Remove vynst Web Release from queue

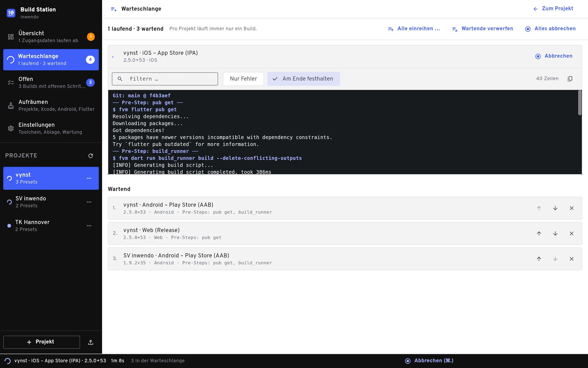571,233
